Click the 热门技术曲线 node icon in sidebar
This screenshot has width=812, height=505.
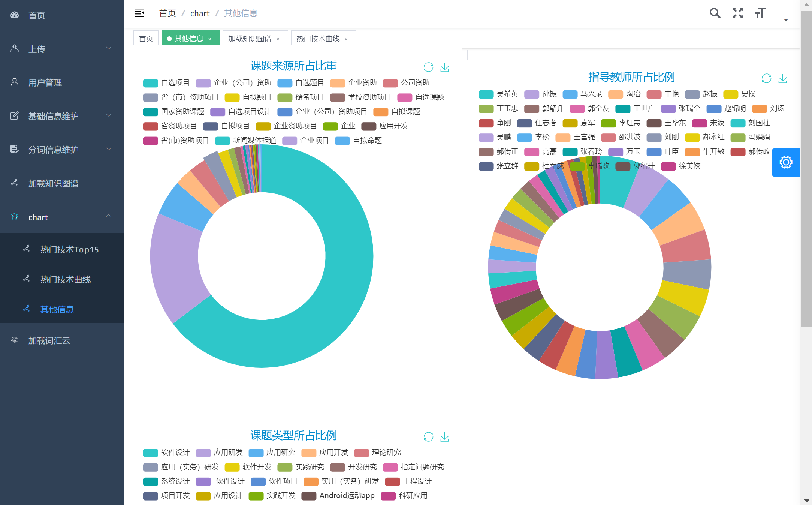pyautogui.click(x=27, y=279)
